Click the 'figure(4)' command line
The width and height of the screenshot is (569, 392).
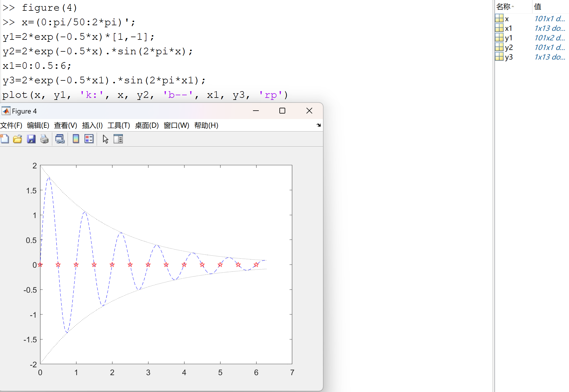pyautogui.click(x=49, y=8)
